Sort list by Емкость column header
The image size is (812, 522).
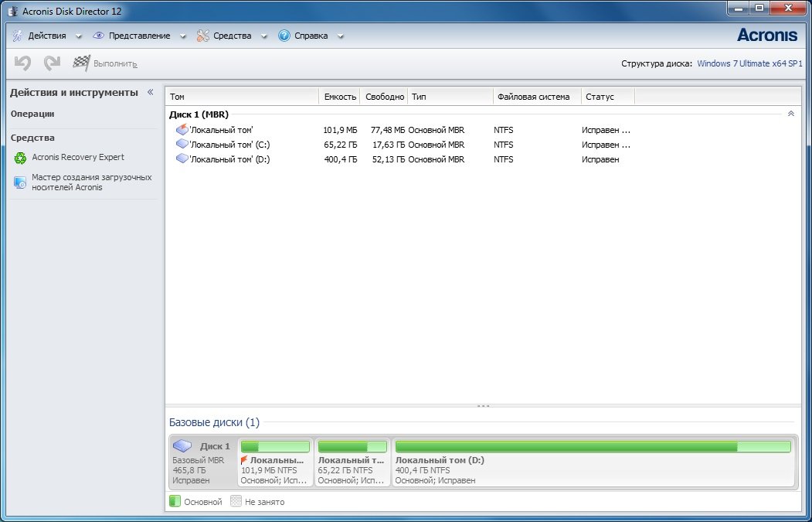click(x=340, y=97)
